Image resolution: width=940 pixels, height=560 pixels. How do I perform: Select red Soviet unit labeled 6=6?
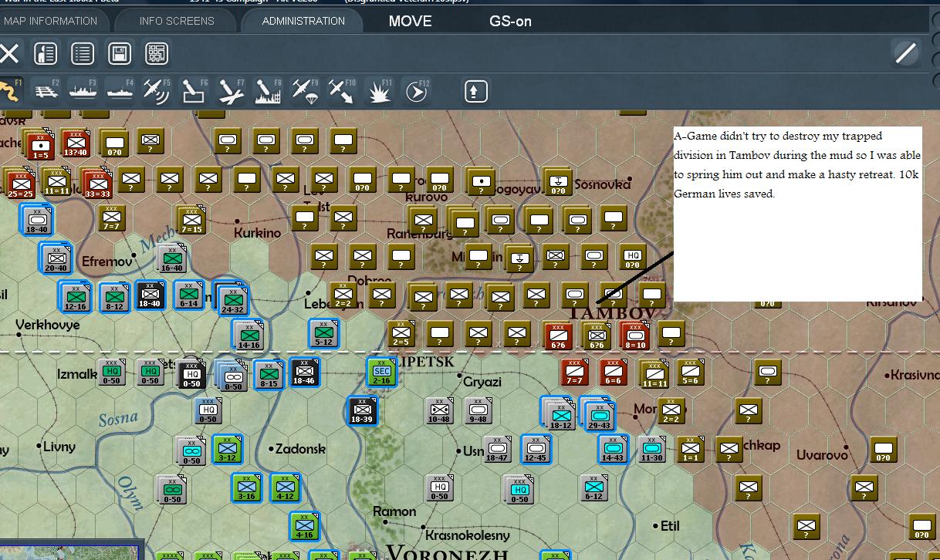(x=614, y=372)
